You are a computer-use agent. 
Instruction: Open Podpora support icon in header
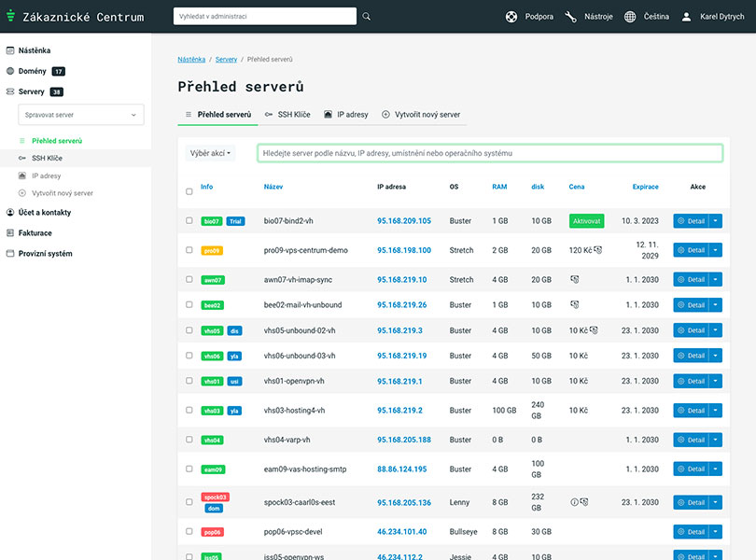[511, 17]
